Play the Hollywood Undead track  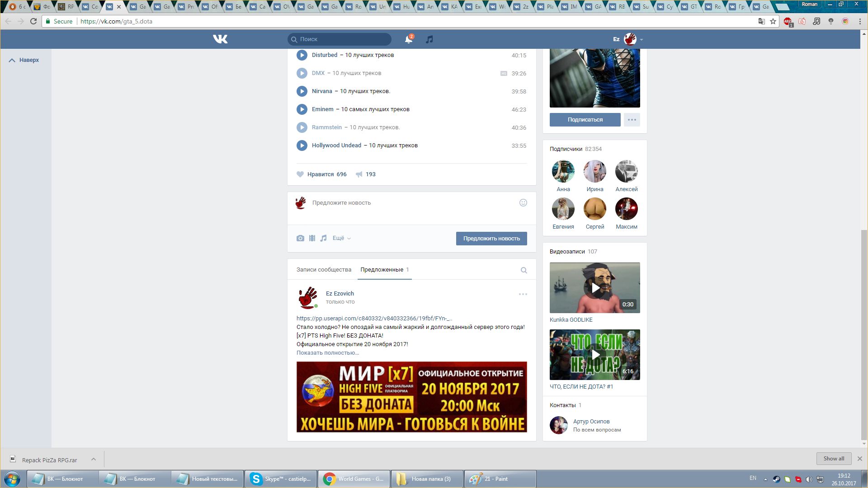(x=302, y=145)
